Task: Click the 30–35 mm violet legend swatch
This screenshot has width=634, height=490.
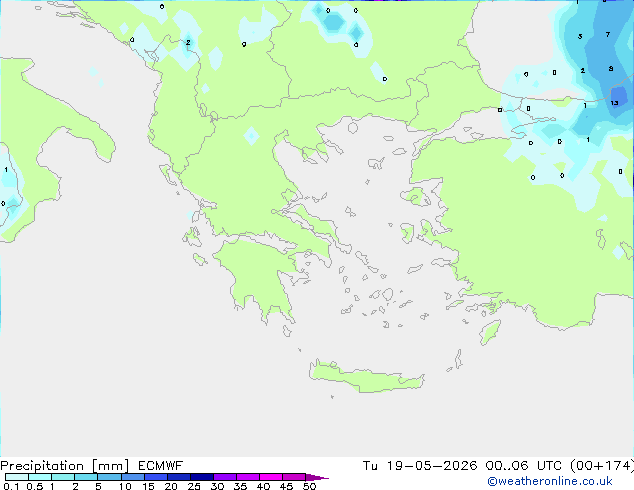Action: (x=225, y=477)
